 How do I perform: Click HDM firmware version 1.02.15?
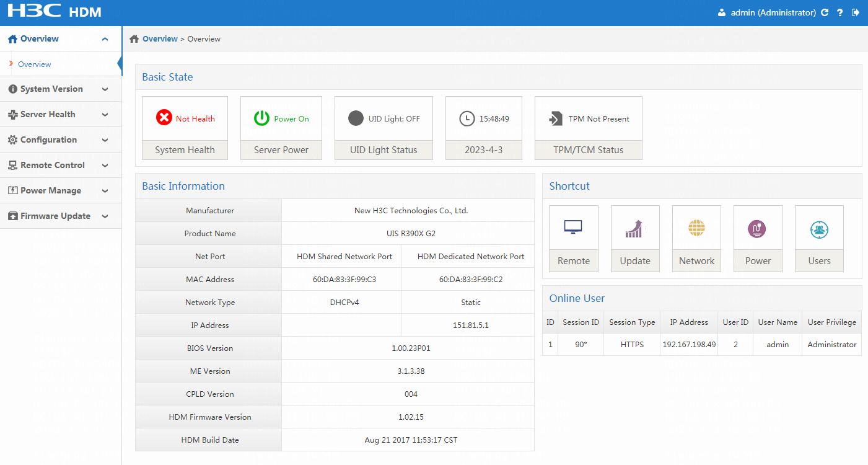411,417
